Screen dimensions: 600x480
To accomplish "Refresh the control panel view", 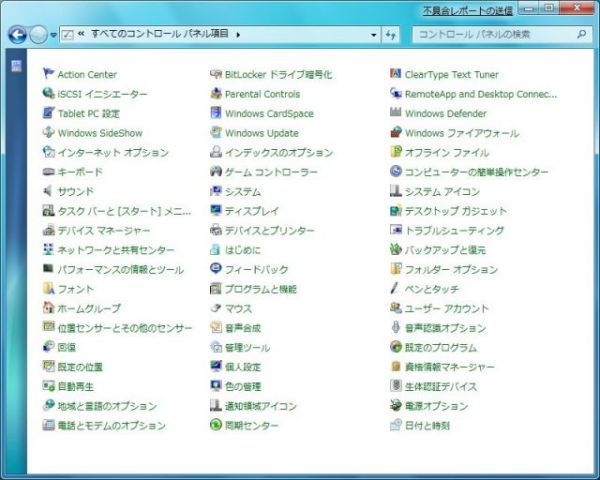I will pyautogui.click(x=390, y=34).
